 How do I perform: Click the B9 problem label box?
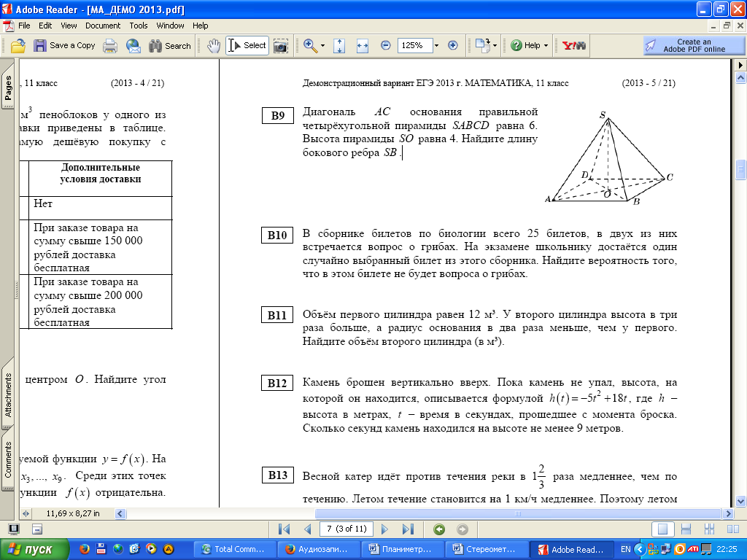pos(278,116)
